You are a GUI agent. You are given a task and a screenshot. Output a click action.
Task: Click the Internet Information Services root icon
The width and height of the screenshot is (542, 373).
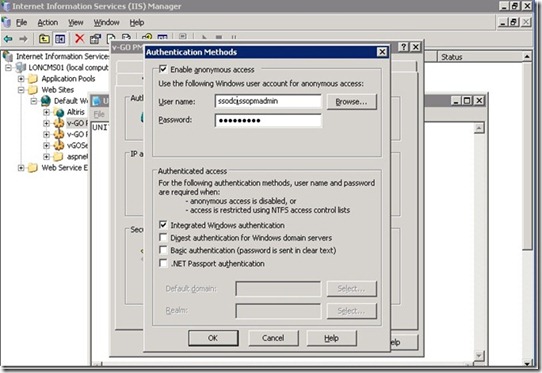click(x=8, y=56)
